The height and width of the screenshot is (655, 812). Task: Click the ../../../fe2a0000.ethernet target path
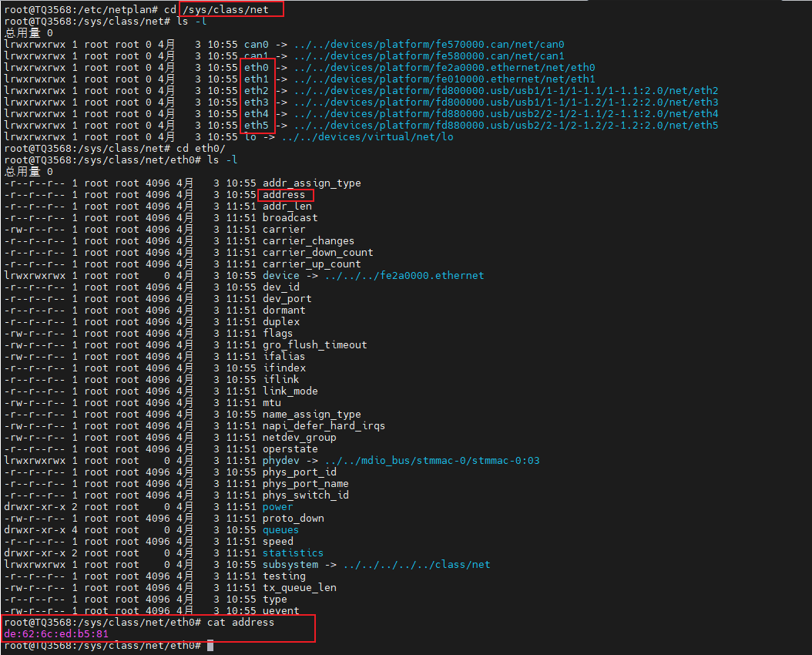pos(404,275)
